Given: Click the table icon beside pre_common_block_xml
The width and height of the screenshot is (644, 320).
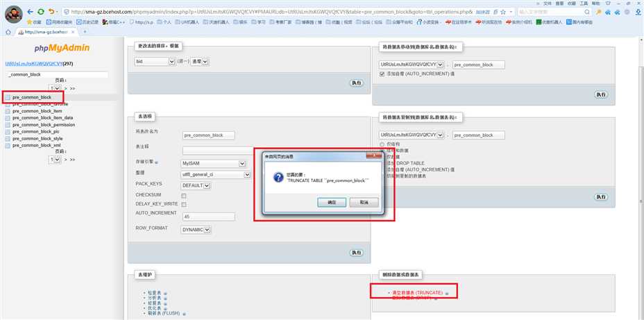Looking at the screenshot, I should pyautogui.click(x=8, y=145).
